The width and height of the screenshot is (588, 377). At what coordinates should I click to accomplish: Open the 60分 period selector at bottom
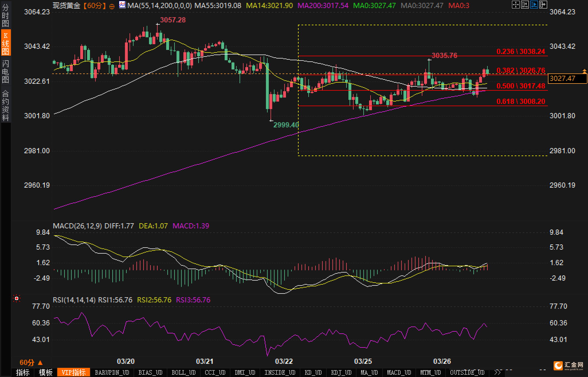31,363
